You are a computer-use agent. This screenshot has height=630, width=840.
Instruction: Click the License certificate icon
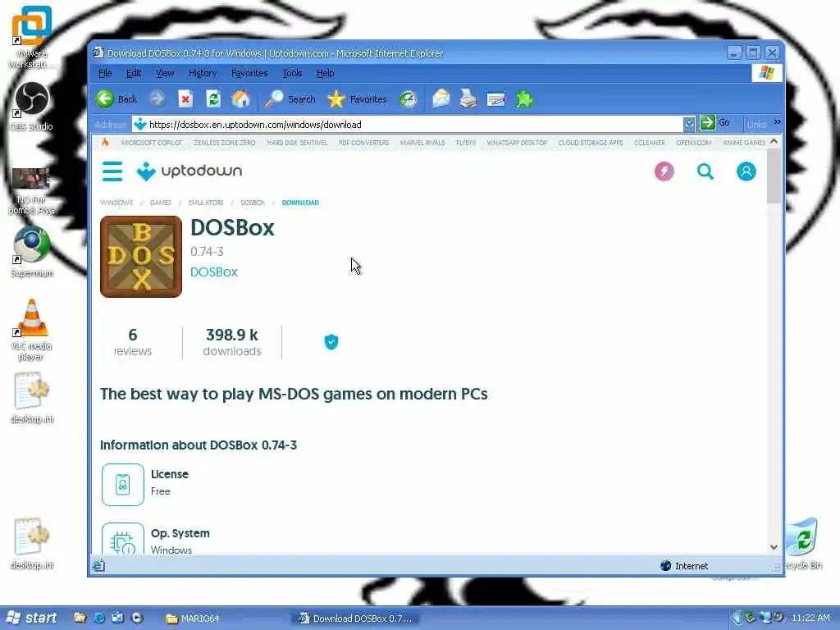click(123, 485)
